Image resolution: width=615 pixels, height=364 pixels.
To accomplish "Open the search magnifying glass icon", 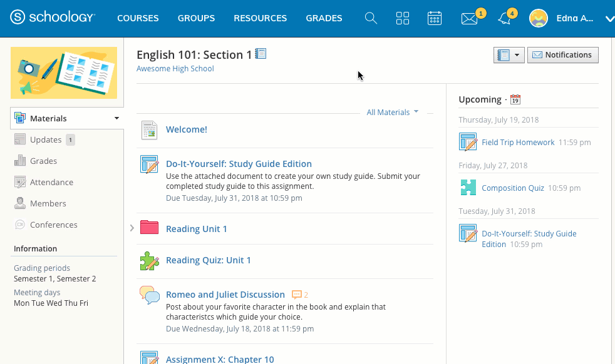I will coord(370,18).
